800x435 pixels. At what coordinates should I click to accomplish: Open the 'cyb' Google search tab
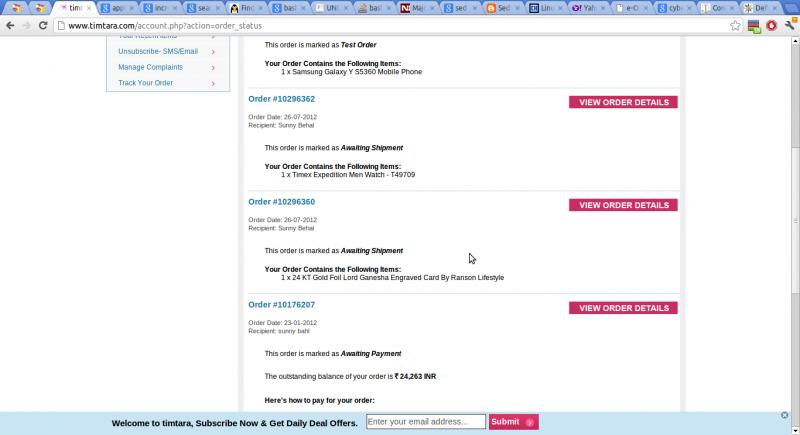pyautogui.click(x=674, y=8)
